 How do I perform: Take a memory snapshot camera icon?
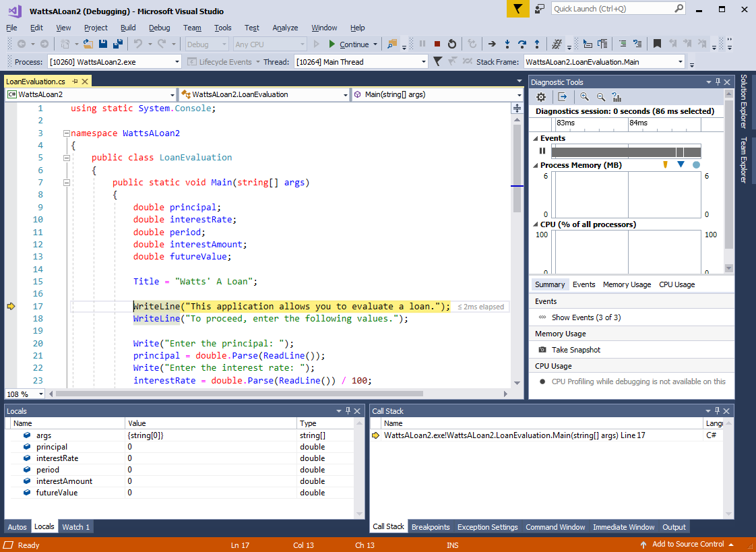[x=542, y=350]
